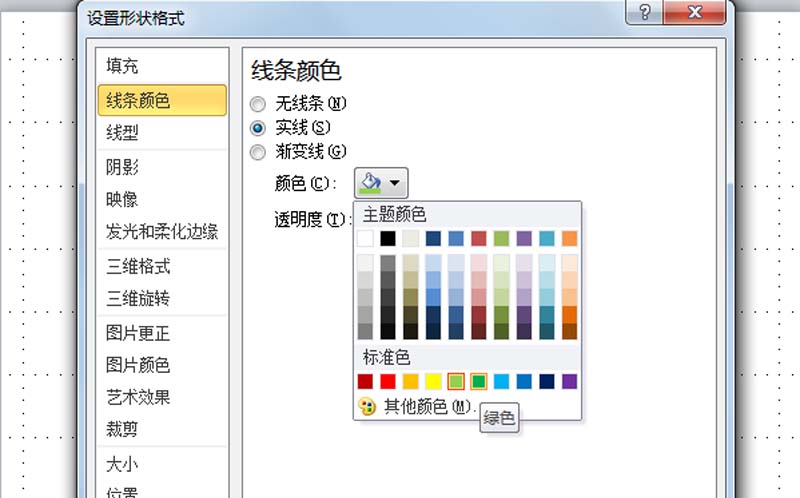Open the 裁剪 category

162,429
